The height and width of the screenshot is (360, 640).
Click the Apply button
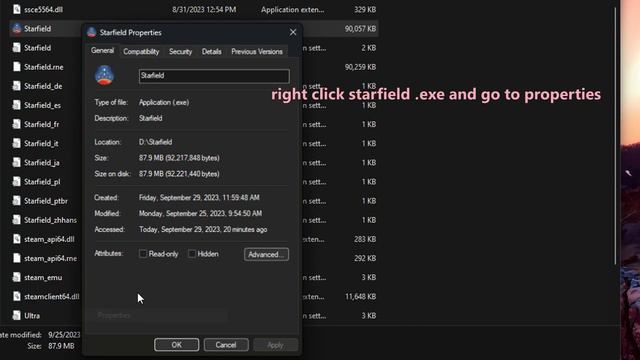(x=275, y=345)
